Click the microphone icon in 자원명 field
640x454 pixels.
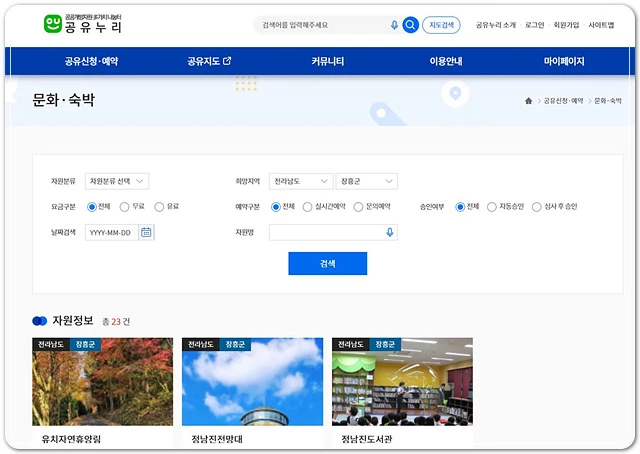click(x=389, y=232)
